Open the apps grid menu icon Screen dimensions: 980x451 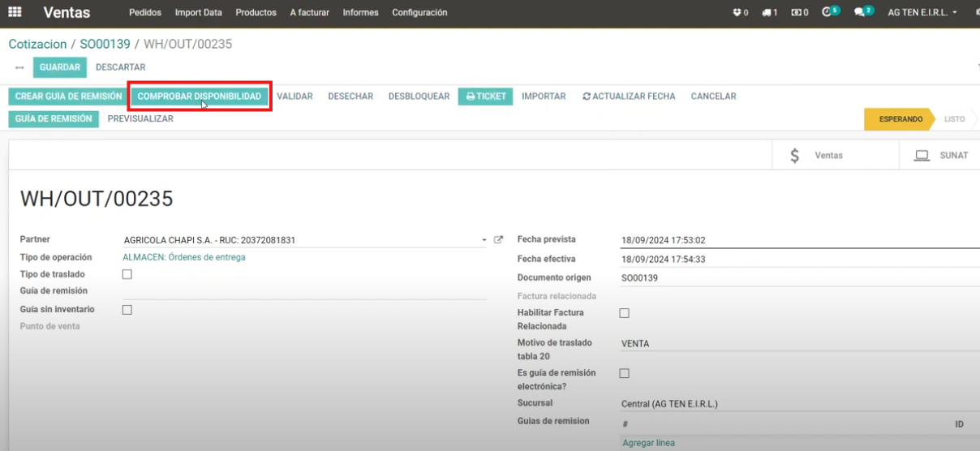(x=15, y=12)
